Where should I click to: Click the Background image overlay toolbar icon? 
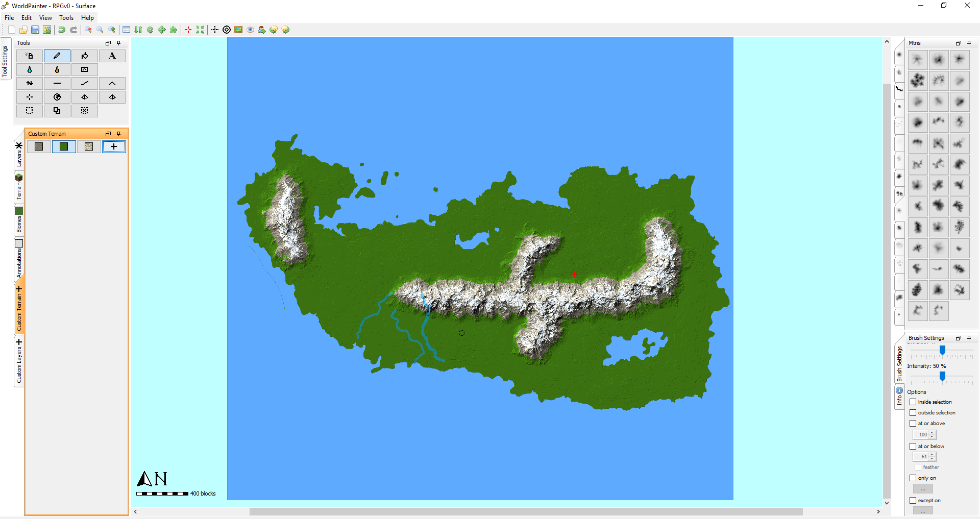coord(238,30)
